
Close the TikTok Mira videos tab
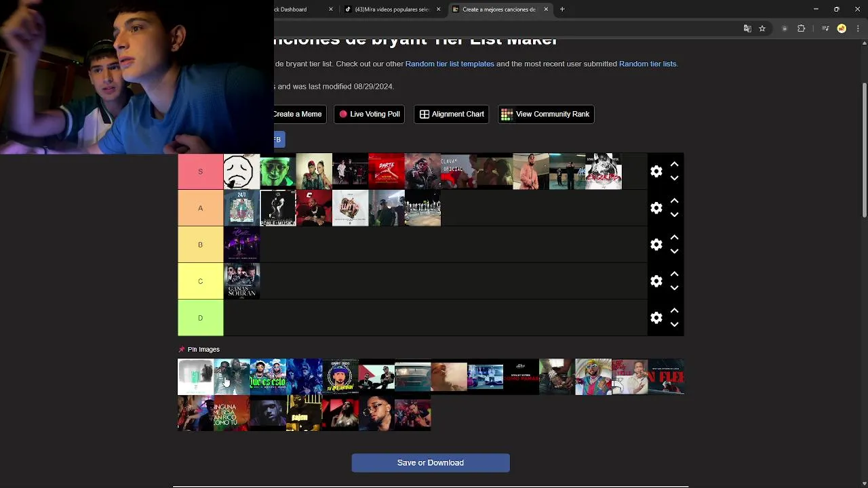click(438, 9)
